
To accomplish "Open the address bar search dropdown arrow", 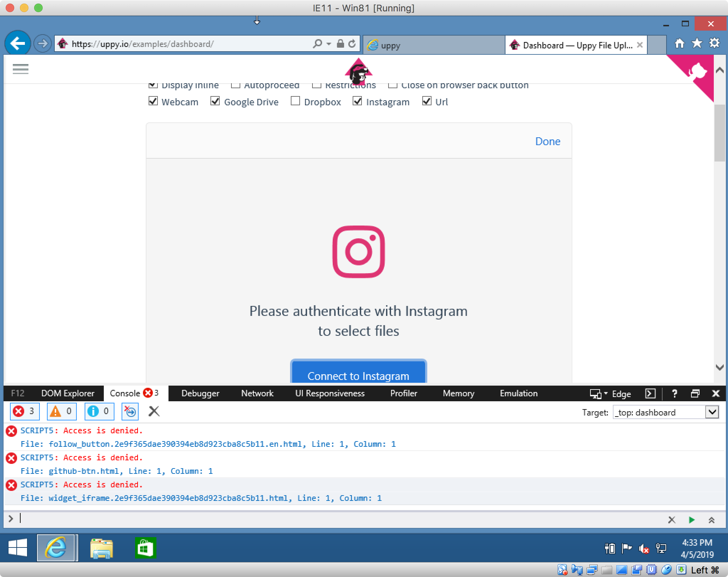I will [329, 44].
